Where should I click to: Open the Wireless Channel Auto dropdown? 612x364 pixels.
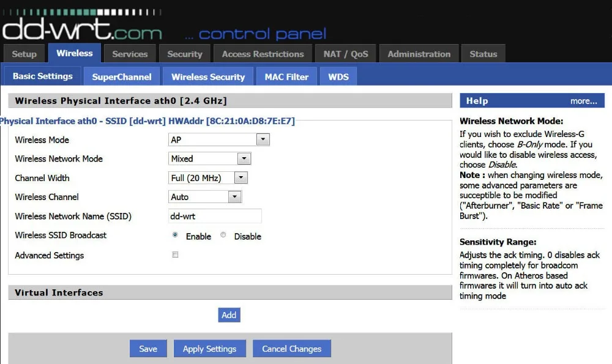tap(205, 196)
